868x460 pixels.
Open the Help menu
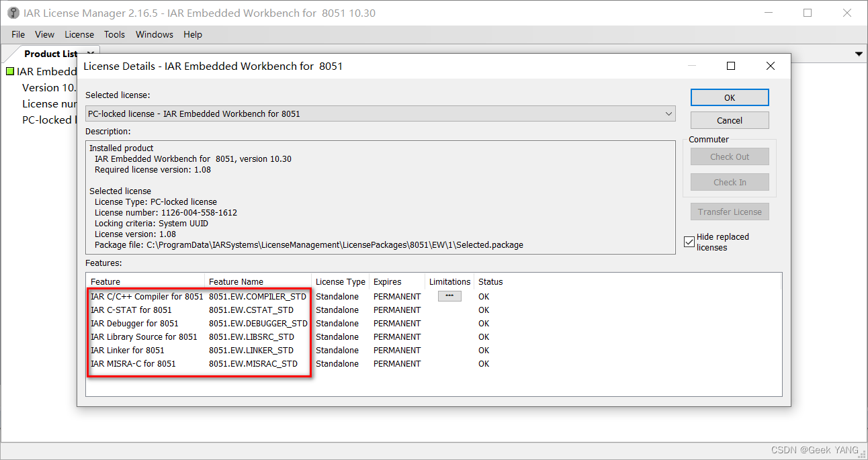[x=193, y=34]
